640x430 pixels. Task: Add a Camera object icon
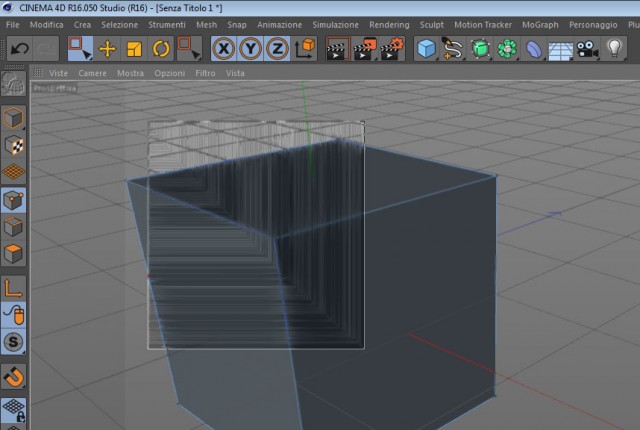point(587,49)
